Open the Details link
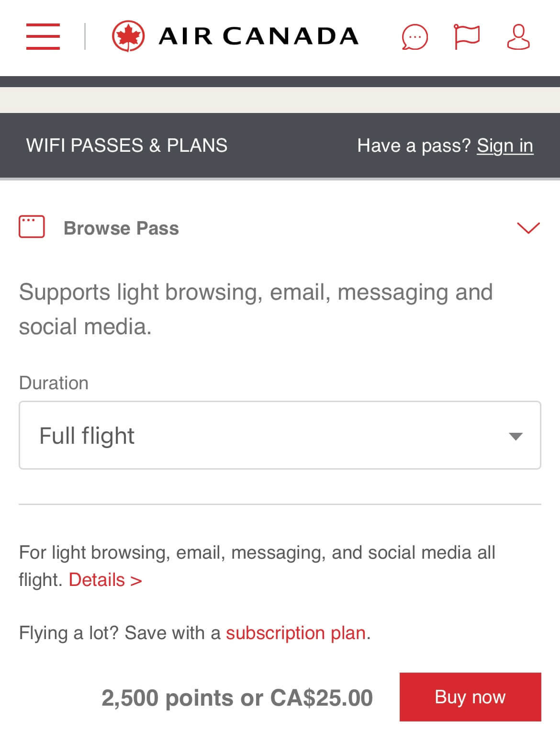The image size is (560, 754). 105,580
